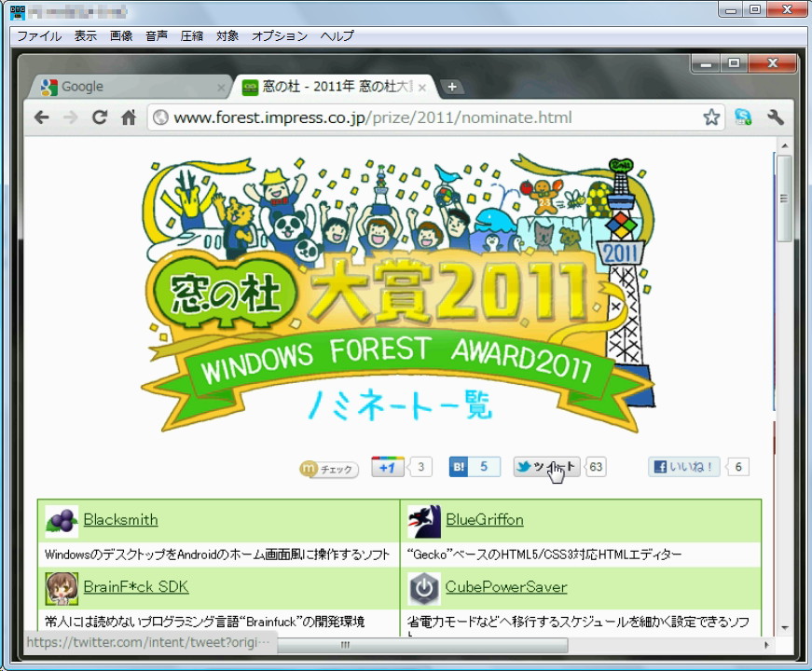Click the horizontal scrollbar right arrow
The image size is (812, 671).
[x=767, y=645]
